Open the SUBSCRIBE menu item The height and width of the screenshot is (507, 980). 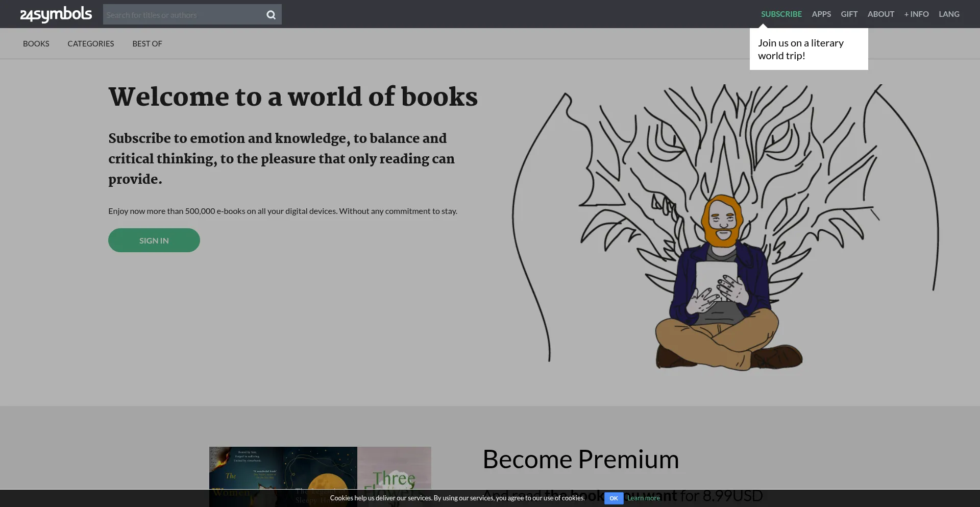point(781,14)
